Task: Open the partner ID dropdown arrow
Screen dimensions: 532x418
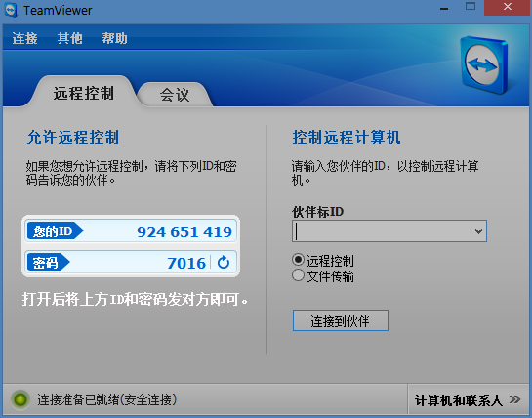Action: (x=478, y=231)
